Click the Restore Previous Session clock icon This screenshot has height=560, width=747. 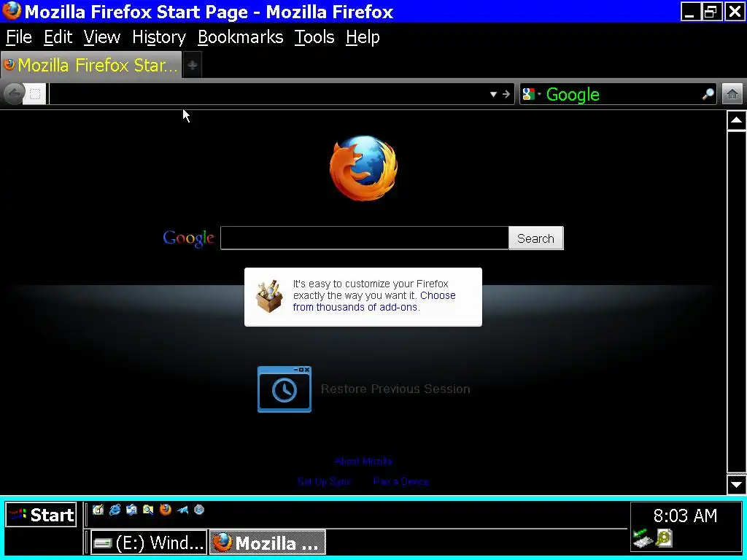coord(285,389)
